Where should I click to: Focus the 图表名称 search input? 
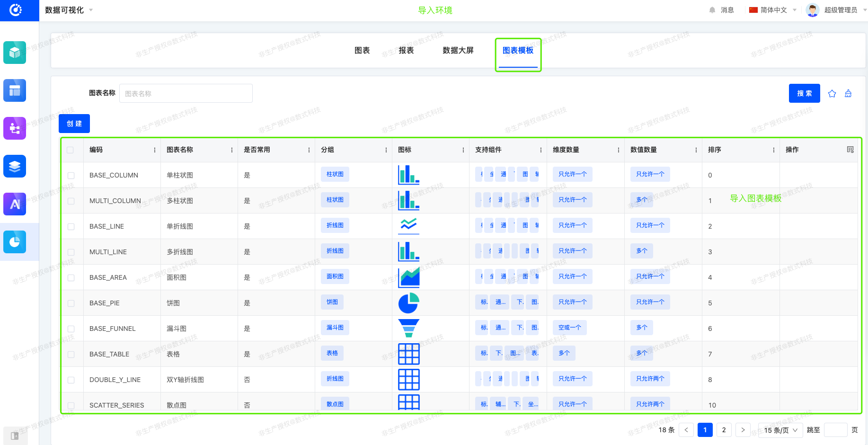pos(186,93)
